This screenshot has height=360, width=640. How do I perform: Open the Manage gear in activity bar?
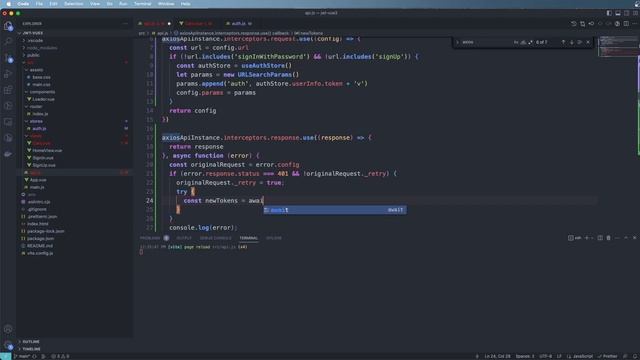[x=8, y=345]
